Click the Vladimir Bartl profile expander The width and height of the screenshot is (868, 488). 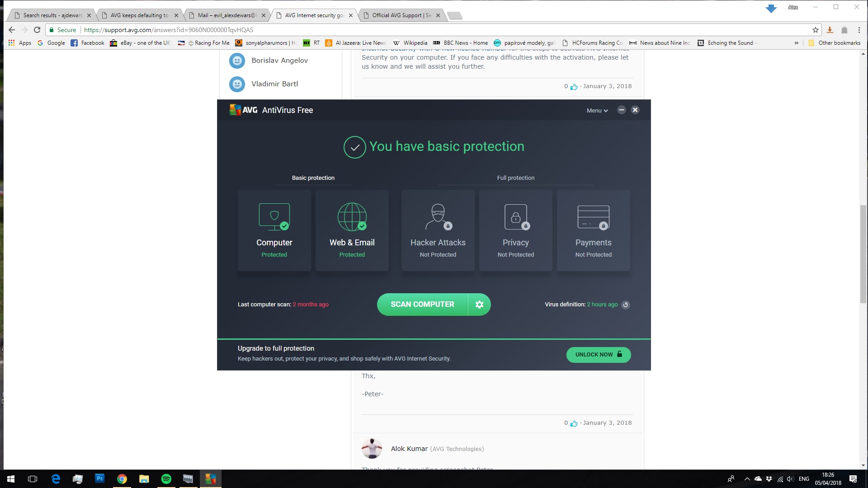pyautogui.click(x=275, y=84)
